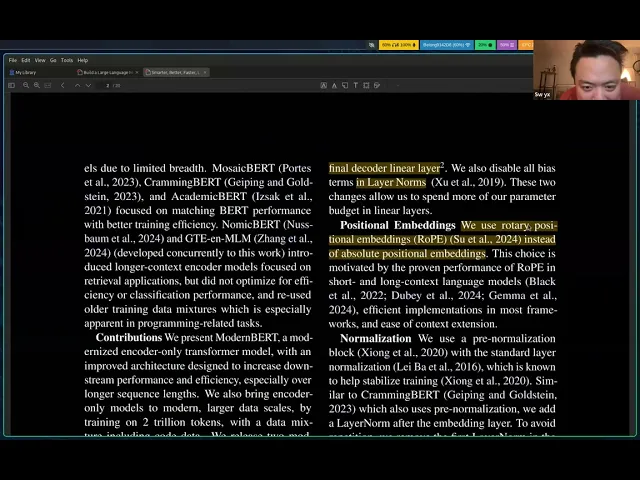The width and height of the screenshot is (640, 480).
Task: Select the underline text tool
Action: (334, 85)
